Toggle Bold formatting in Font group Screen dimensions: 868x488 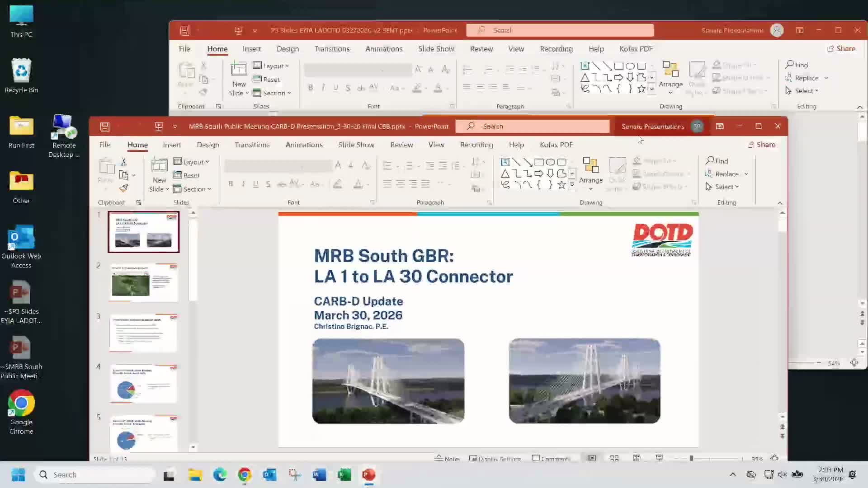click(231, 184)
